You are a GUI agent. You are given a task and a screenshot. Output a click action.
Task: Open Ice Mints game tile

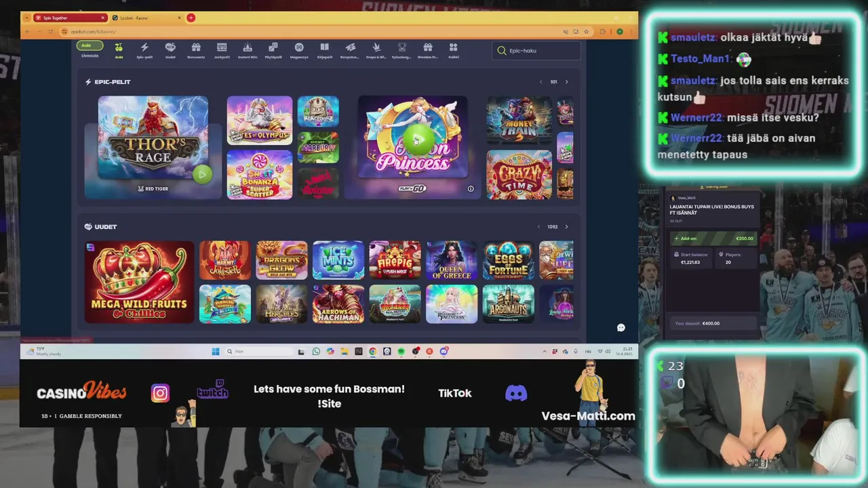tap(338, 260)
